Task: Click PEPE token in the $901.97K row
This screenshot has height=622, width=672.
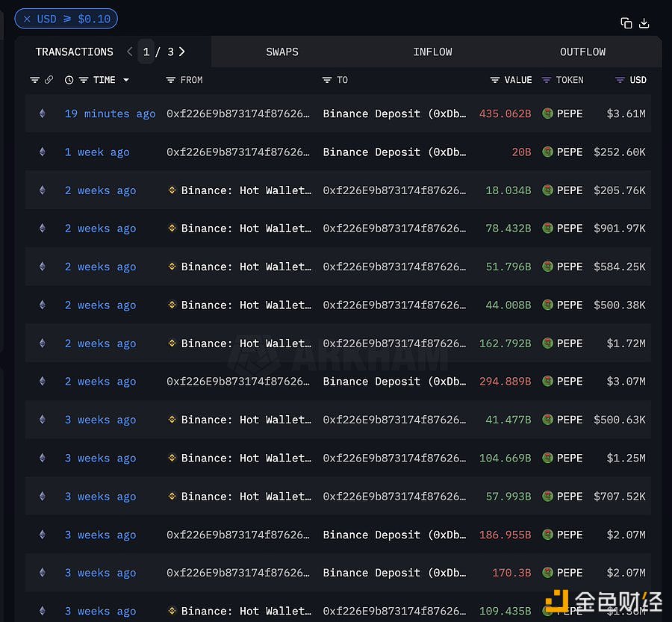Action: point(562,228)
